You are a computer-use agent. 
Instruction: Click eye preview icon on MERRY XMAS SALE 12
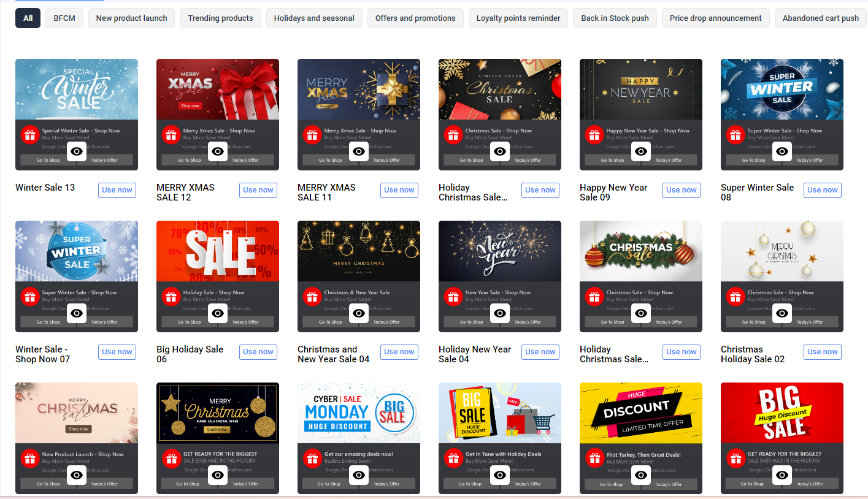pos(218,151)
